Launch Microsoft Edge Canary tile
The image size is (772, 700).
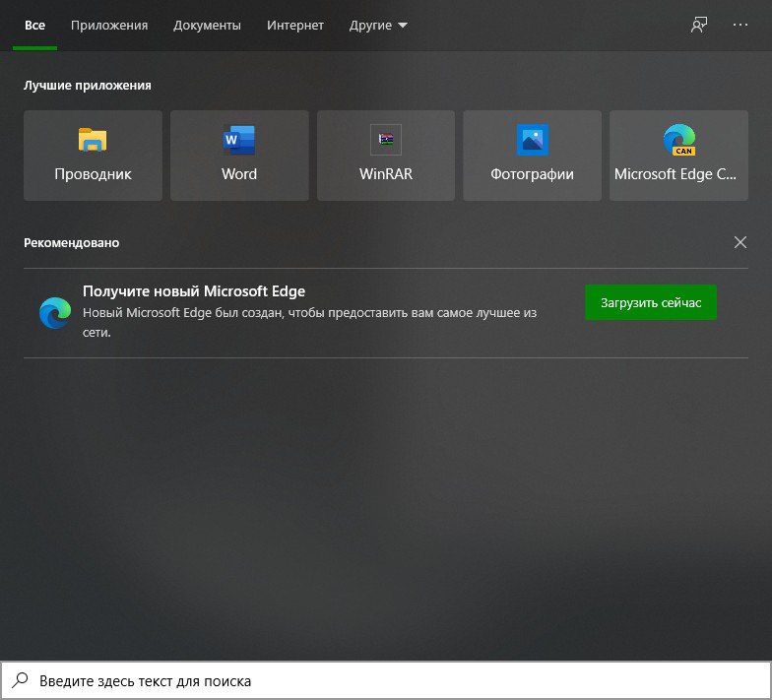point(678,156)
